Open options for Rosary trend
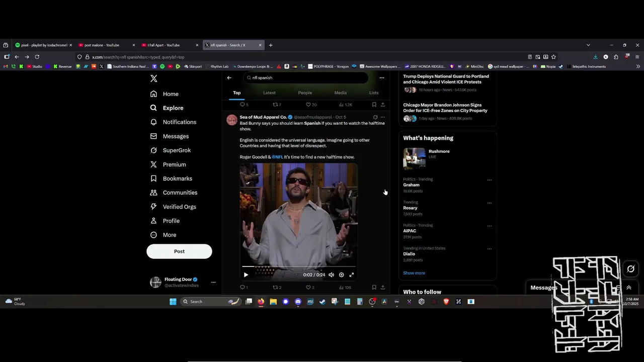The image size is (644, 362). coord(490,203)
